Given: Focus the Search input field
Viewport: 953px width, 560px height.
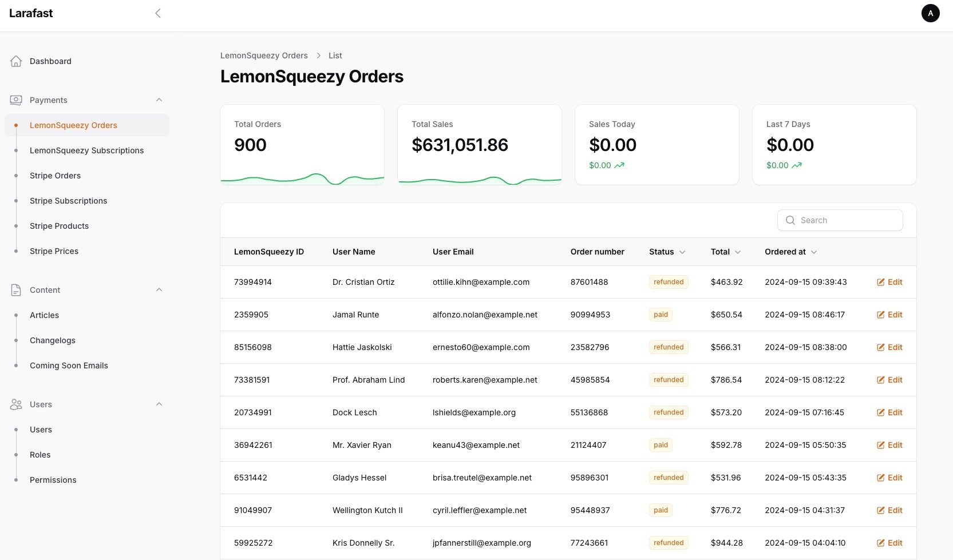Looking at the screenshot, I should tap(840, 220).
